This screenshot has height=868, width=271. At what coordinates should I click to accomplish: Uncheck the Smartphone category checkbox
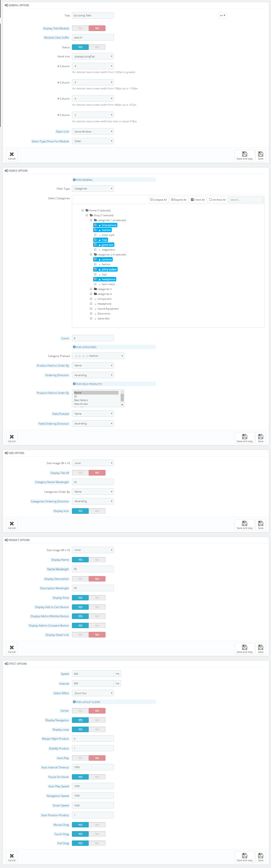95,225
